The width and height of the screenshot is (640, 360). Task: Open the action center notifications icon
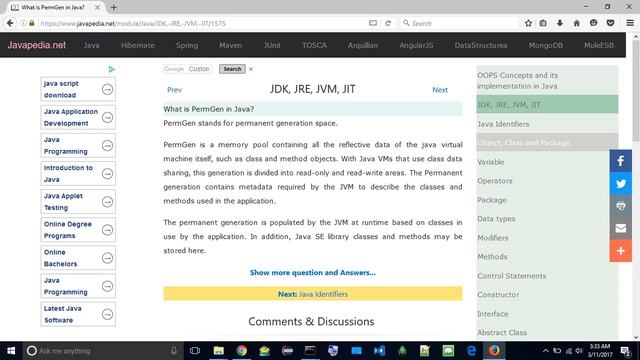click(625, 351)
